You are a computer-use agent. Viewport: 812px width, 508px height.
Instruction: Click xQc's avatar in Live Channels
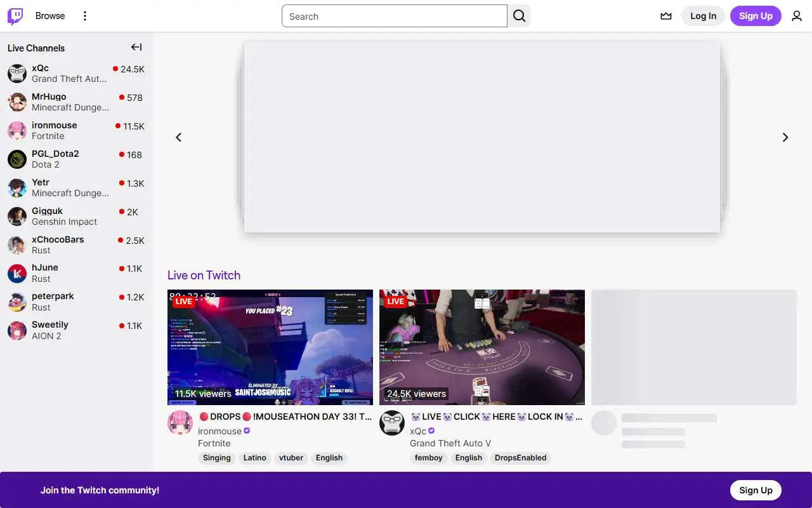point(17,74)
